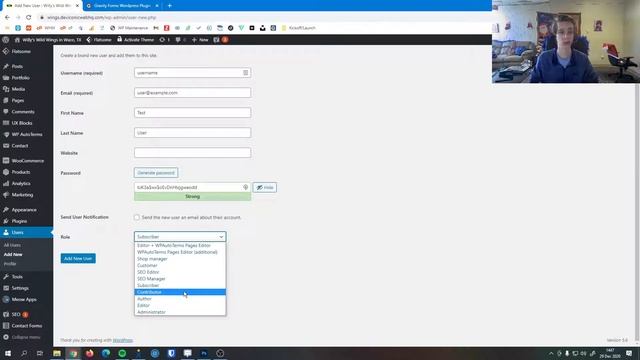Select Administrator role option
640x360 pixels.
(x=180, y=312)
